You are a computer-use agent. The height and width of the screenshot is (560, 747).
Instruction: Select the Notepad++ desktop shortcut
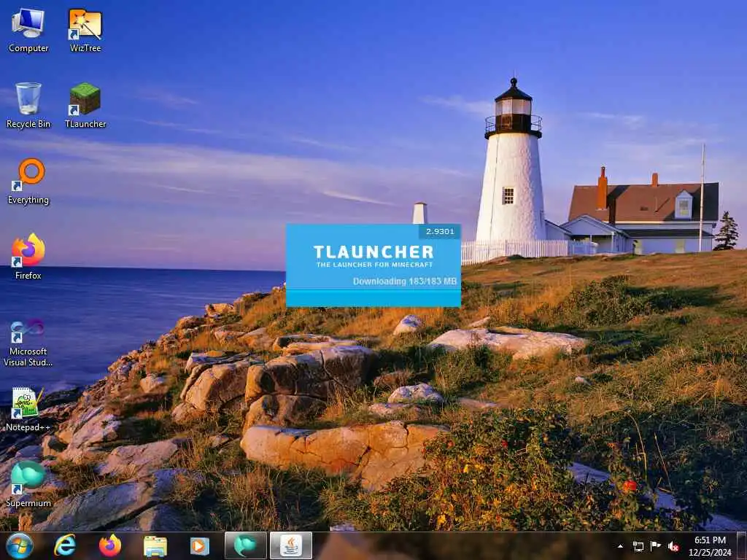28,409
